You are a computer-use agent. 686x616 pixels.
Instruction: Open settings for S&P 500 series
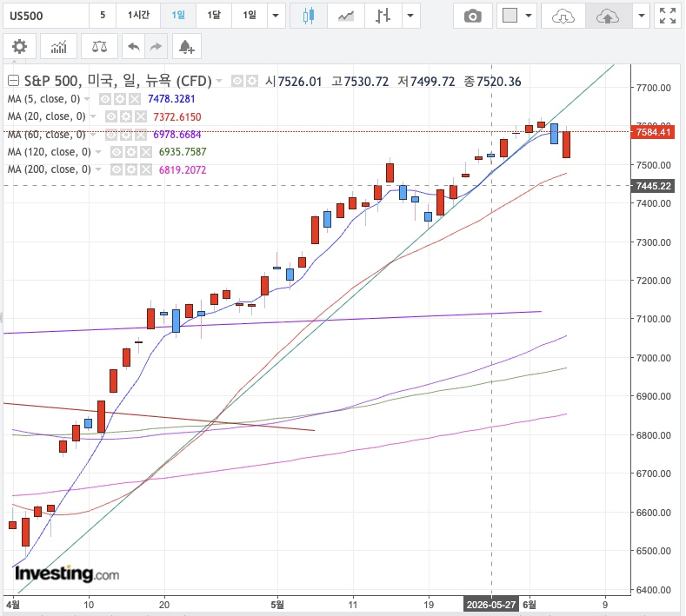252,82
